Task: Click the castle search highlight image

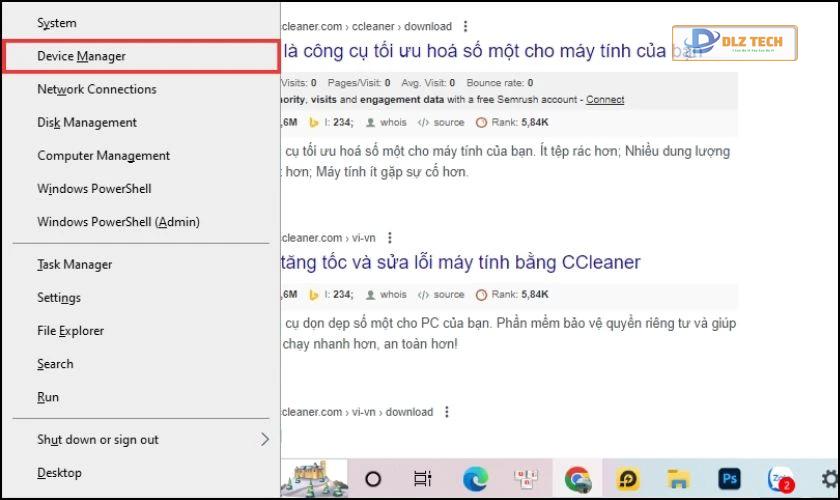Action: click(x=314, y=478)
